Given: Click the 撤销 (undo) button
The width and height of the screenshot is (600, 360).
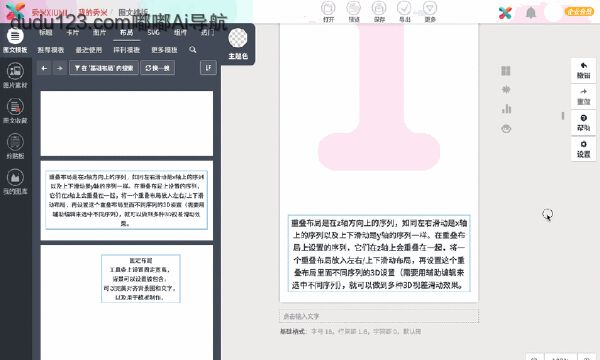Looking at the screenshot, I should pyautogui.click(x=583, y=70).
